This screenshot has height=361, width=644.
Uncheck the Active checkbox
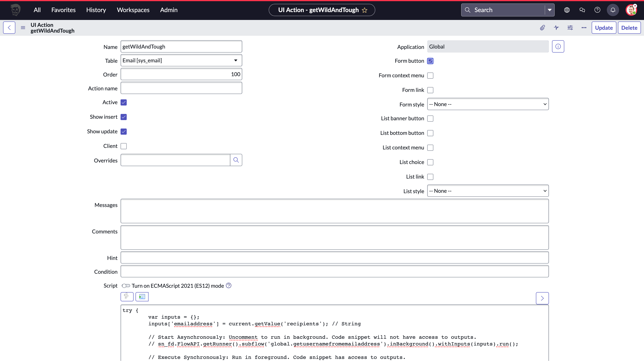pos(123,102)
